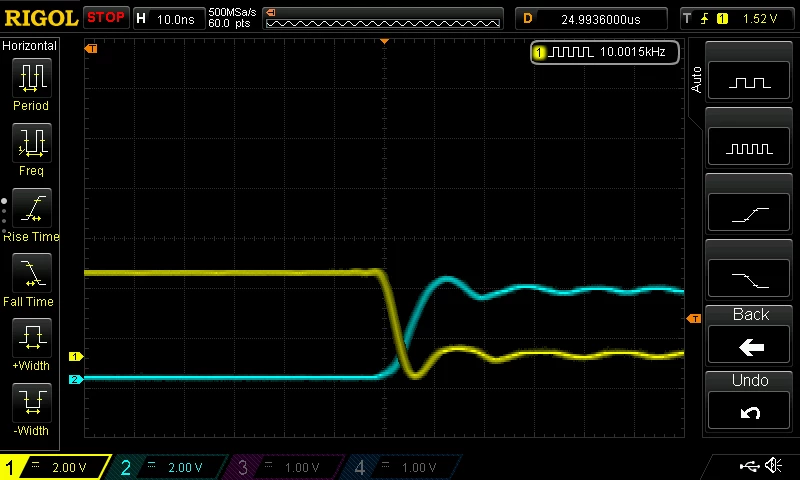Click the Undo button
The width and height of the screenshot is (800, 480).
point(749,410)
